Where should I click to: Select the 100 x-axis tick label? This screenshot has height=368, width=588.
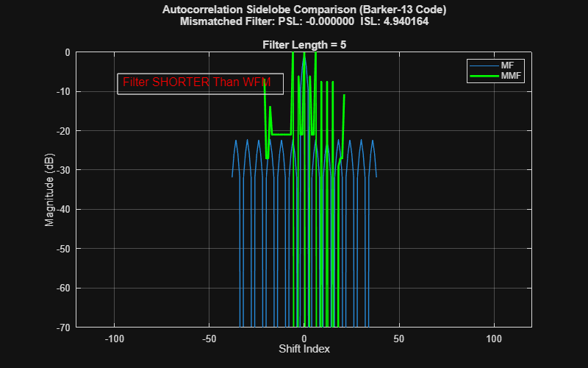[x=494, y=339]
